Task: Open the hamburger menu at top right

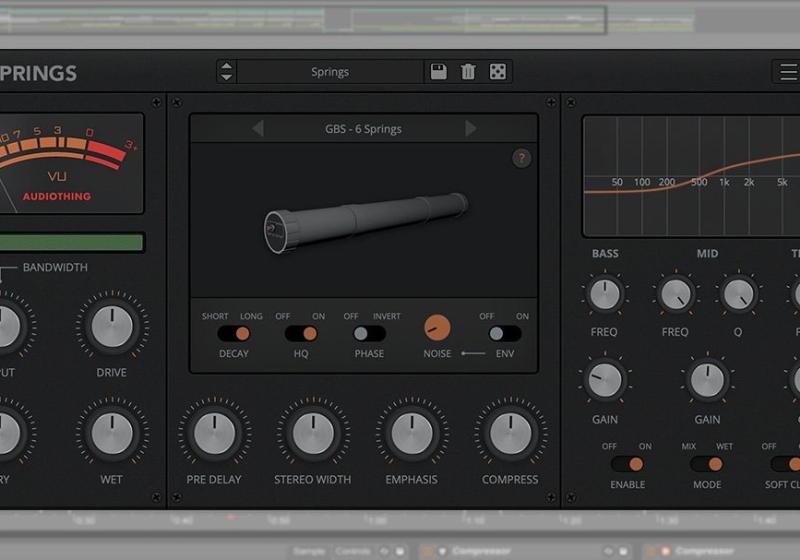Action: pos(787,72)
